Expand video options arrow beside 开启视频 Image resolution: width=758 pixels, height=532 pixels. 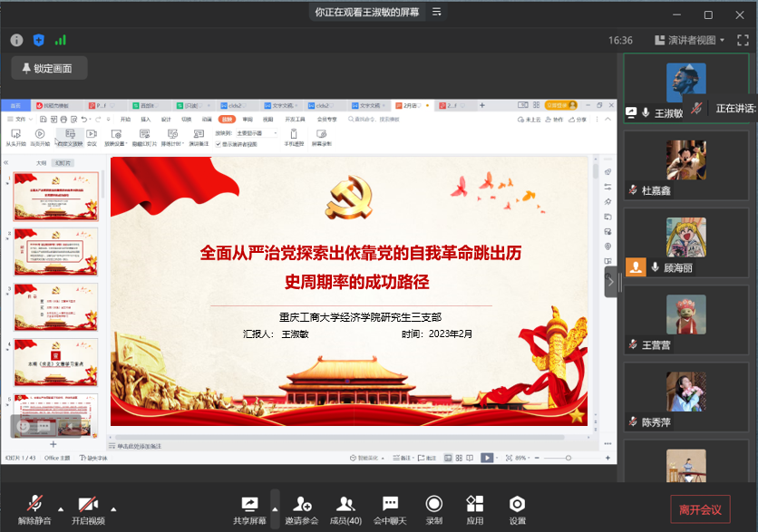pyautogui.click(x=113, y=508)
